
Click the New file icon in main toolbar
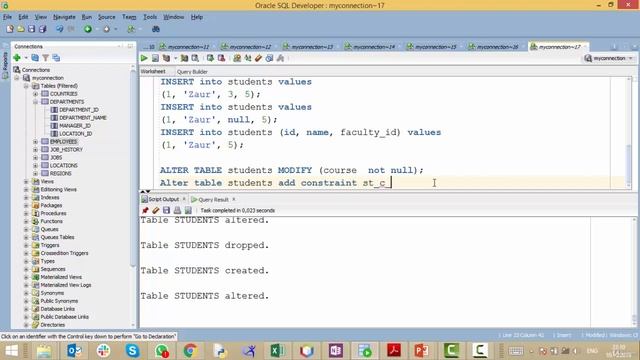click(x=10, y=29)
